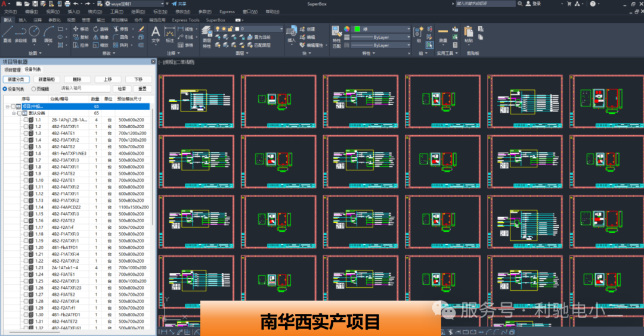This screenshot has height=336, width=644.
Task: Select the 设备列表 radio button
Action: click(x=5, y=89)
